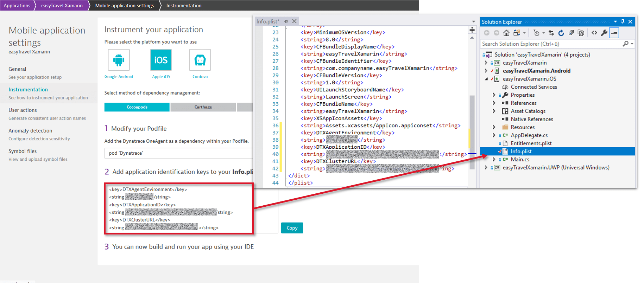Open Properties with the wrench icon
Screen dimensions: 644x283
[x=604, y=33]
